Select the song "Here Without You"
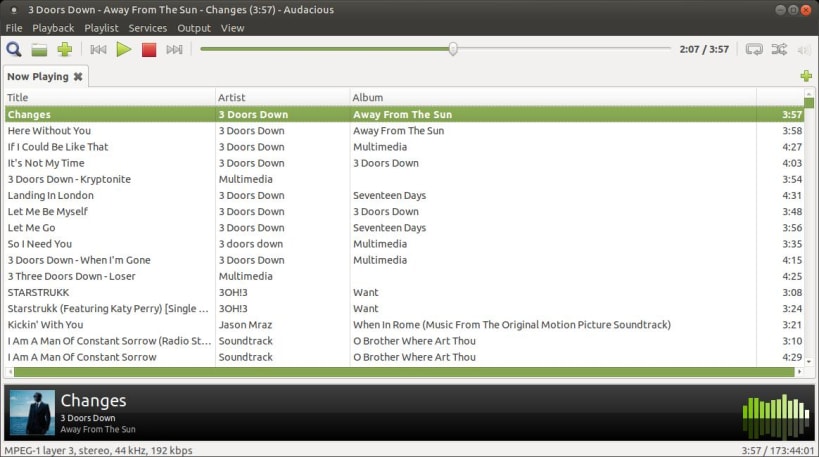 coord(404,131)
